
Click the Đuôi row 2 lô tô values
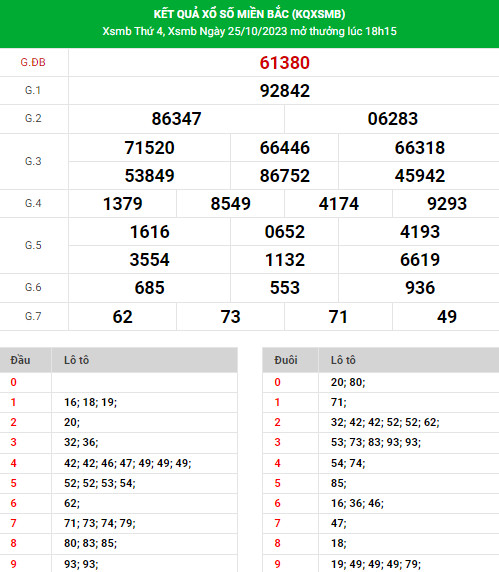385,422
